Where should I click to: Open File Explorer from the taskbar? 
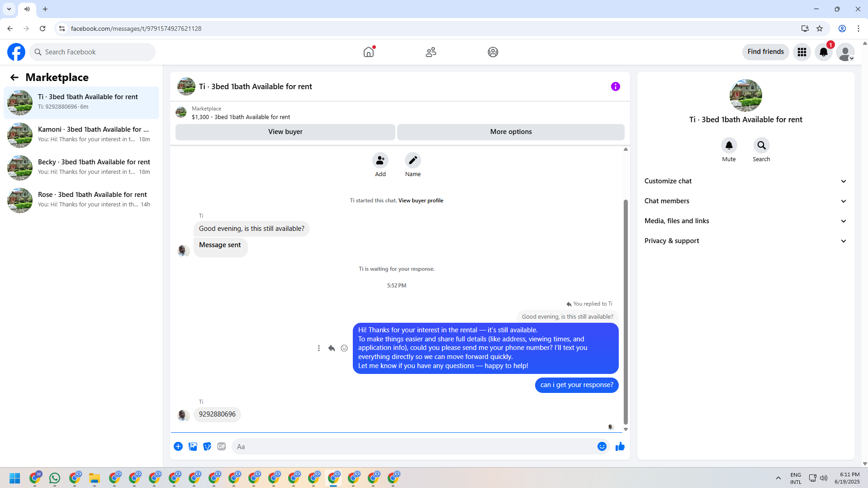tap(95, 478)
